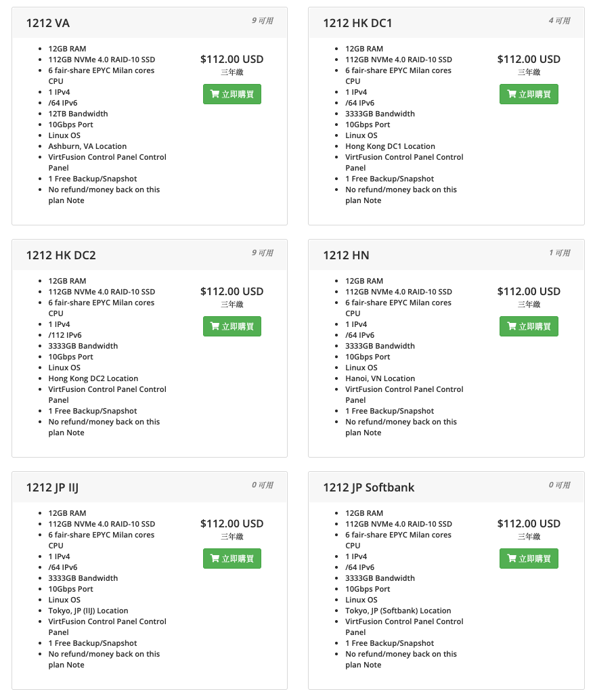Click the "1212 VA" plan title
The width and height of the screenshot is (595, 700).
pos(48,23)
